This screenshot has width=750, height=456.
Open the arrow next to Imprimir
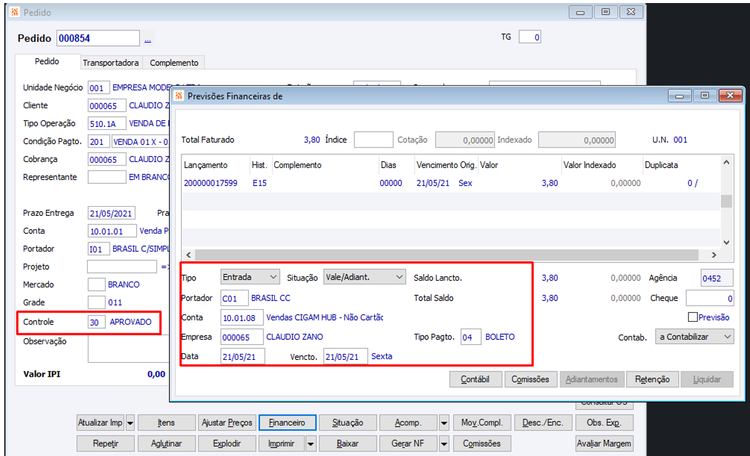(x=311, y=444)
